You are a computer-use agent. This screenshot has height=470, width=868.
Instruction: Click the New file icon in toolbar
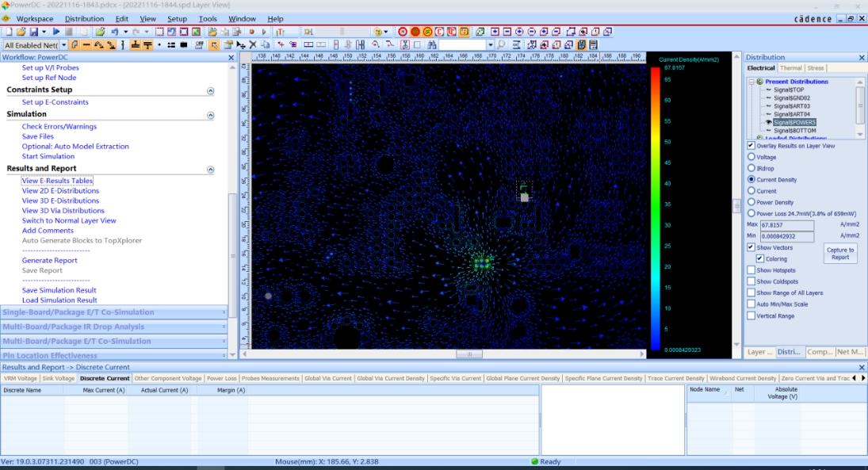tap(9, 32)
